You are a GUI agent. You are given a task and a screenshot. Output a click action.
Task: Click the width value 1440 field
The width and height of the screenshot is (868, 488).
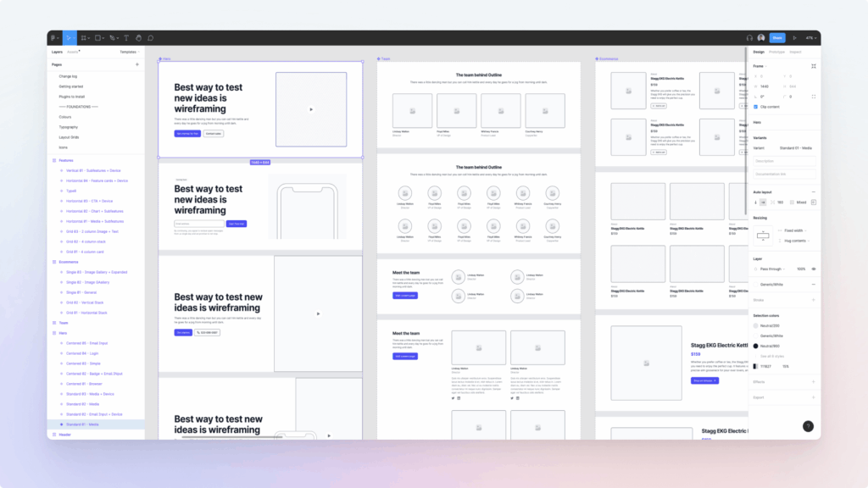pyautogui.click(x=765, y=87)
